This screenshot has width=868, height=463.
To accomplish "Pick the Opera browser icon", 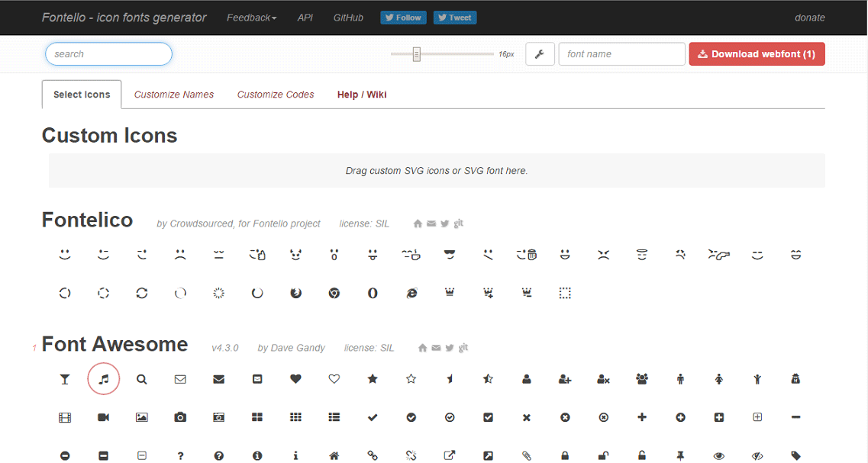I will (x=373, y=293).
